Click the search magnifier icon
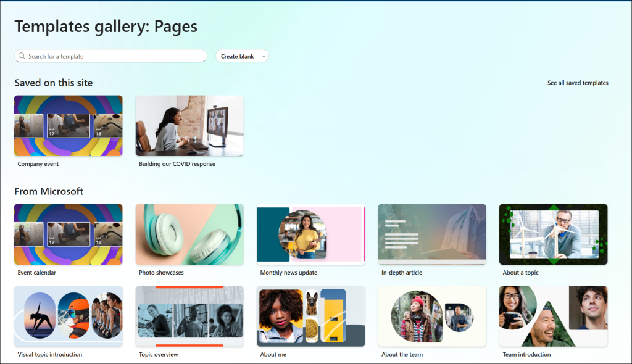This screenshot has width=632, height=364. click(x=22, y=56)
